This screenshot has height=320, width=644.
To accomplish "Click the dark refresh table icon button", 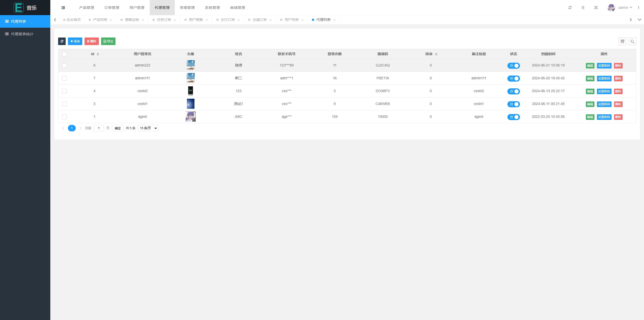I will pos(62,41).
